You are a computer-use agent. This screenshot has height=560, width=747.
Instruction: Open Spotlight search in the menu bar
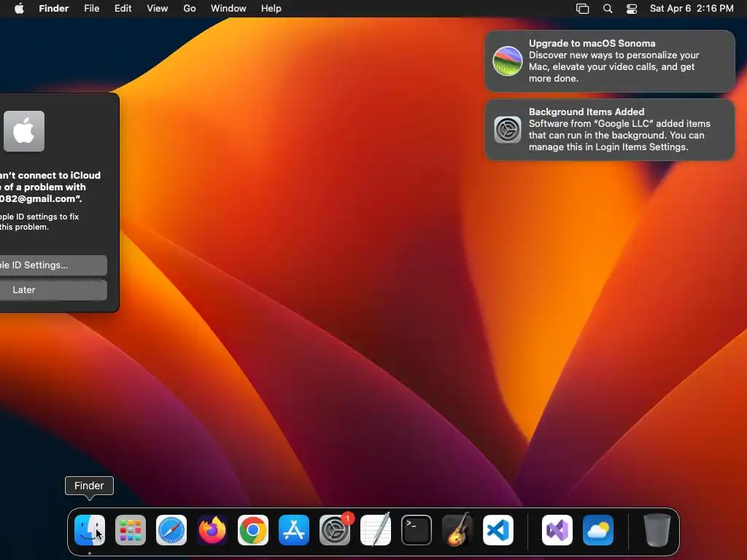pos(608,9)
